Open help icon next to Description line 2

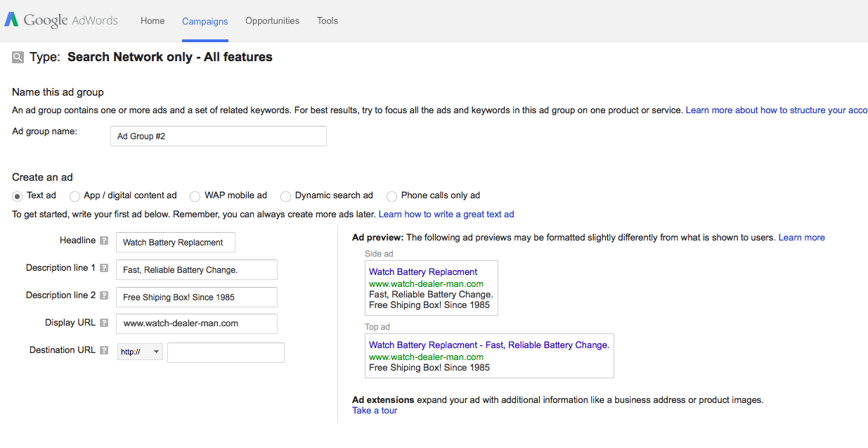(x=104, y=295)
